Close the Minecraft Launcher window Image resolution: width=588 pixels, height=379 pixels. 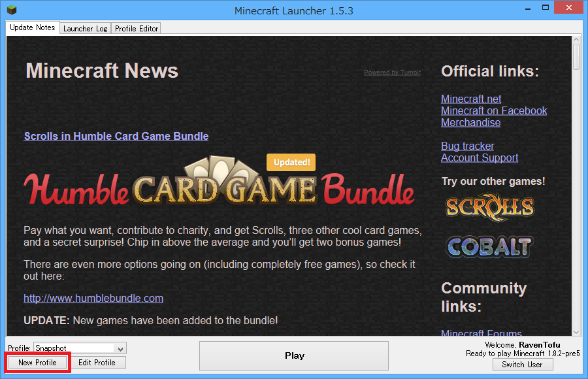click(x=568, y=7)
